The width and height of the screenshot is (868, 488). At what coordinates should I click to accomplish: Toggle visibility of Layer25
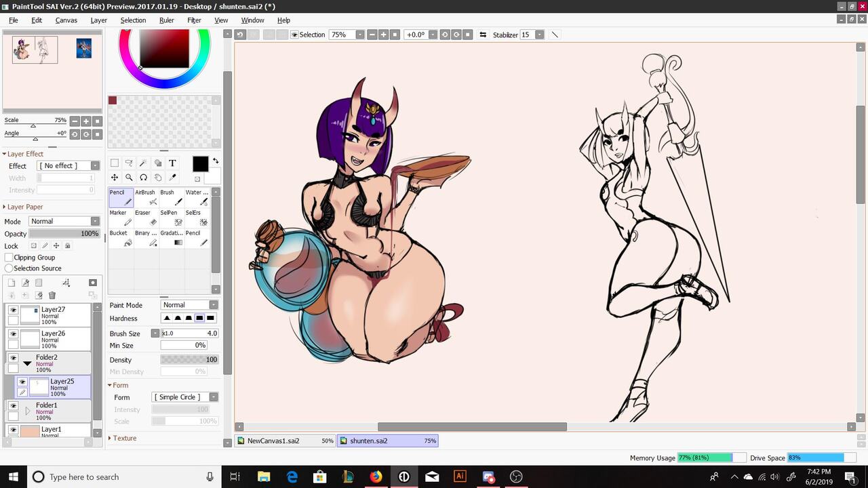(22, 382)
